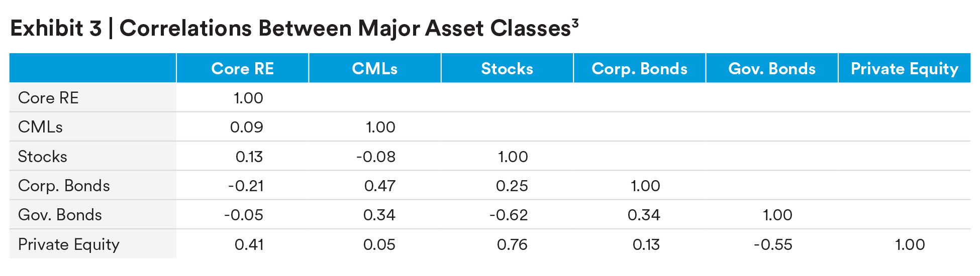Select the -0.62 correlation cell
980x276 pixels.
tap(509, 215)
